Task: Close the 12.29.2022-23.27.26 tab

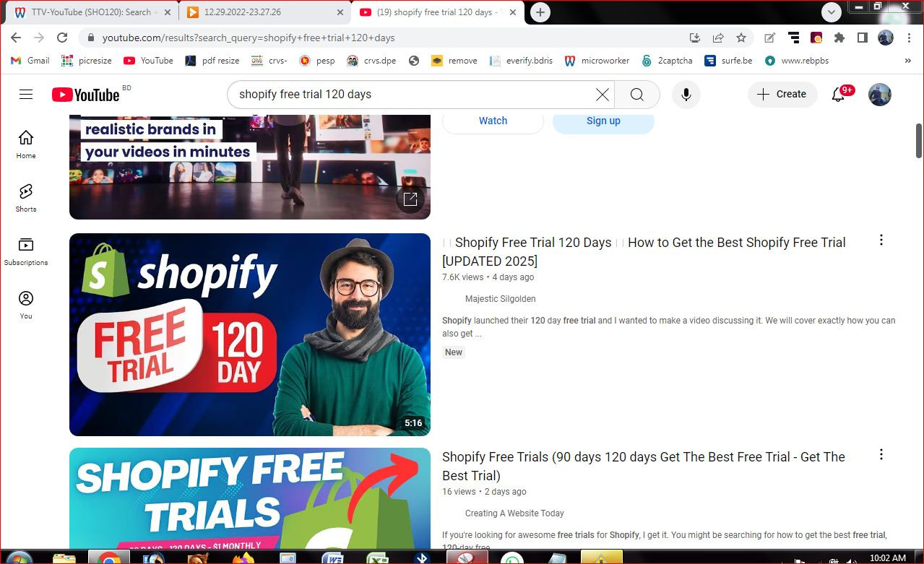Action: [340, 12]
